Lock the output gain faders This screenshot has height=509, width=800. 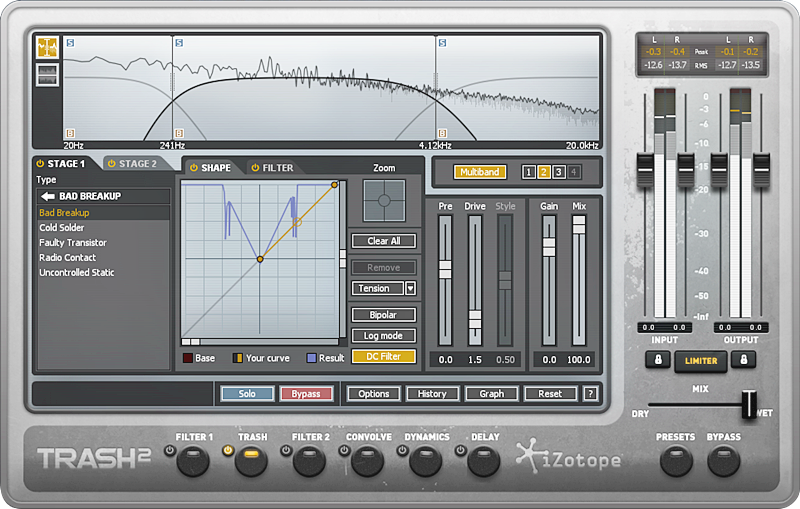click(743, 360)
